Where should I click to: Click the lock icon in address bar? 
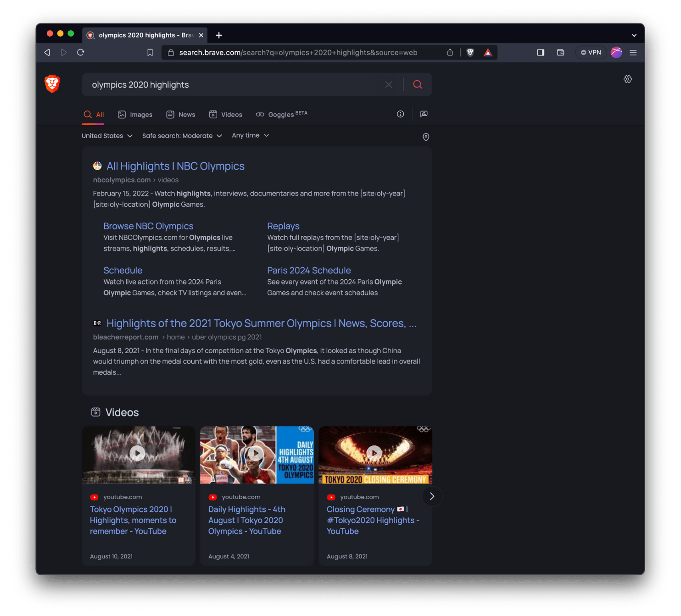171,53
